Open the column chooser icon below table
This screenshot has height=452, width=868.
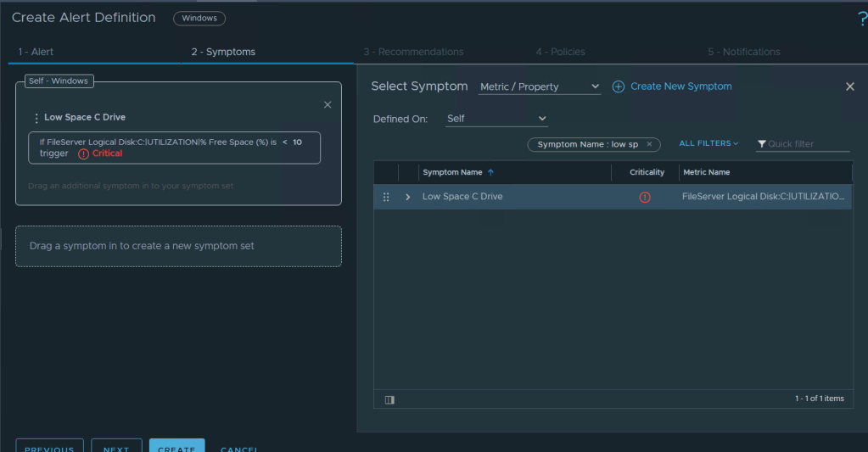(389, 399)
